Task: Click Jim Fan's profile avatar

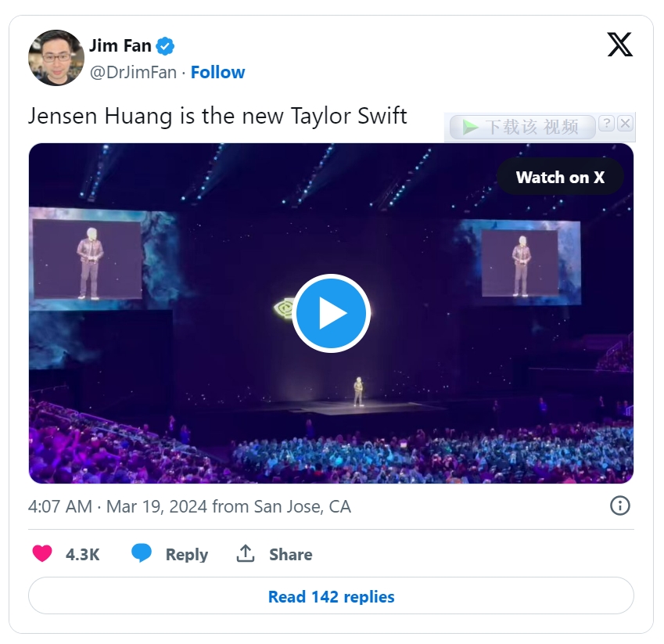Action: (56, 58)
